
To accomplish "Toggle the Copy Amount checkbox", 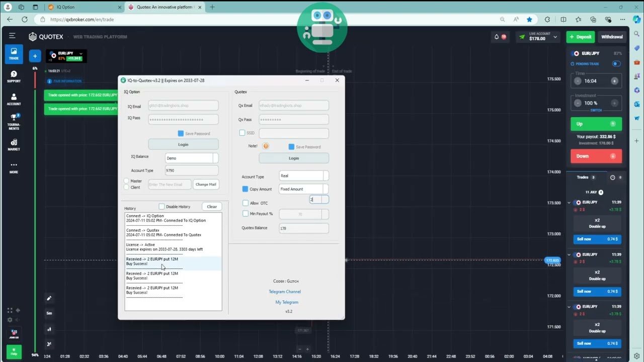I will [x=245, y=189].
